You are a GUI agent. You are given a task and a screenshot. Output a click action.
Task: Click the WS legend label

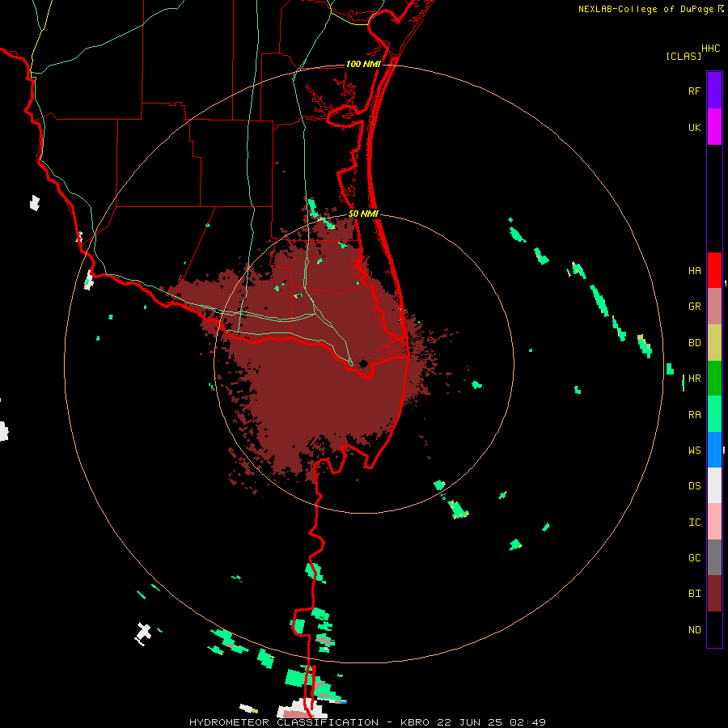click(x=694, y=451)
